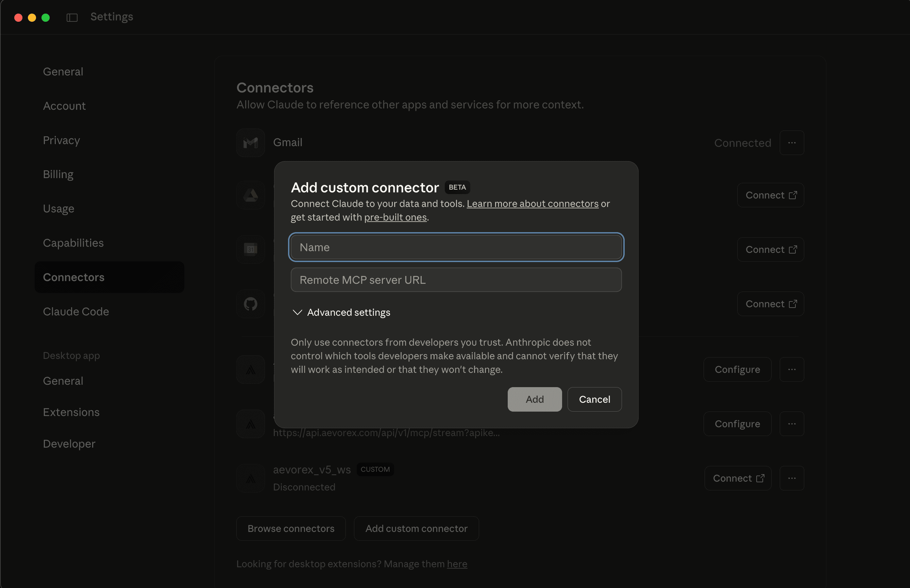Switch to the Connectors section in sidebar
This screenshot has width=910, height=588.
click(x=74, y=277)
